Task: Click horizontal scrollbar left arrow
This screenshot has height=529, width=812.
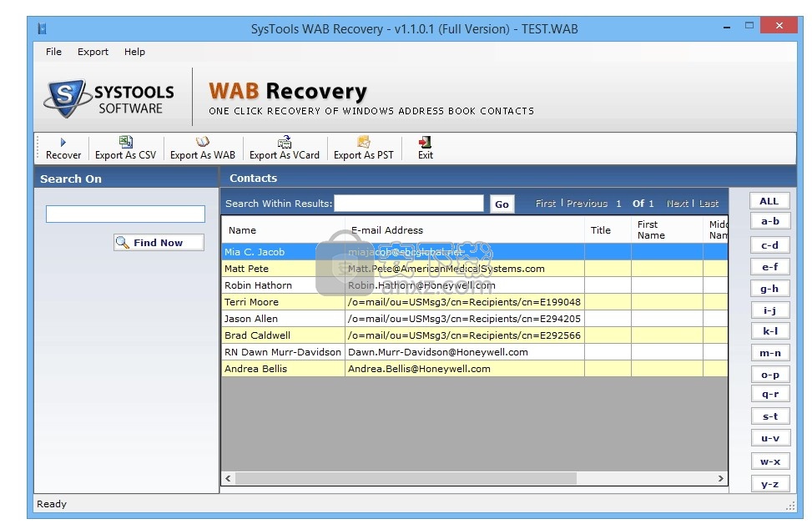Action: click(x=229, y=478)
